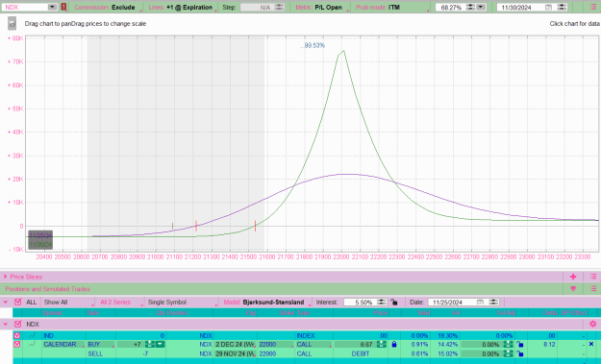Image resolution: width=601 pixels, height=364 pixels.
Task: Toggle the NDX group checkbox
Action: coord(17,325)
